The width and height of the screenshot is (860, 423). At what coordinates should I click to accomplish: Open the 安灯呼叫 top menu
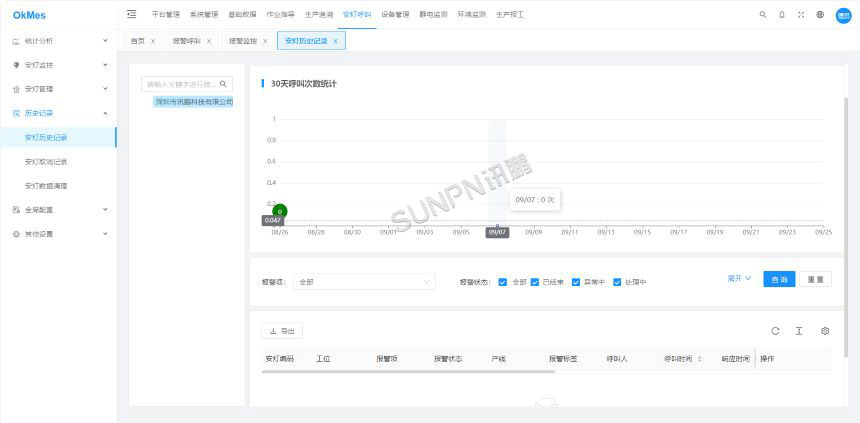tap(357, 15)
